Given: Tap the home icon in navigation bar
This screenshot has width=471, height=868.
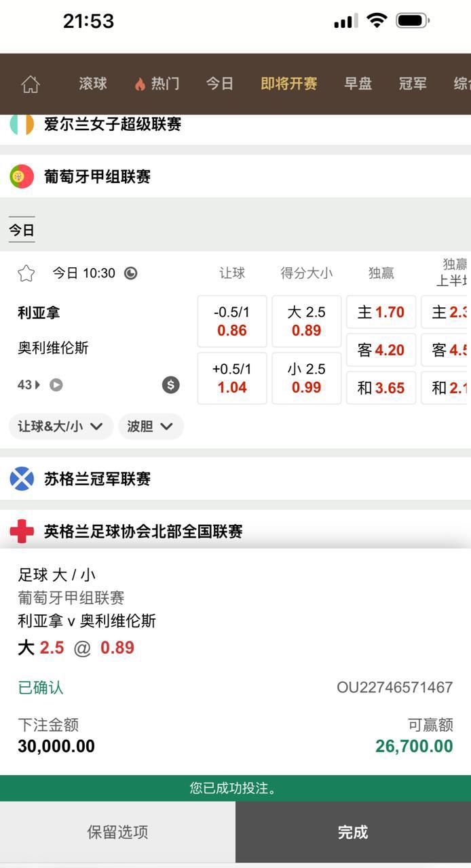Looking at the screenshot, I should click(31, 84).
